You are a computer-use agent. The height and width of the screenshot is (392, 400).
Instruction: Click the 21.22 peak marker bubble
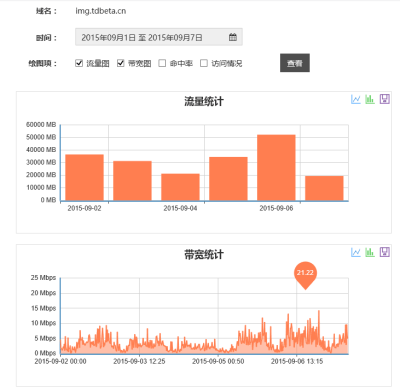(305, 274)
